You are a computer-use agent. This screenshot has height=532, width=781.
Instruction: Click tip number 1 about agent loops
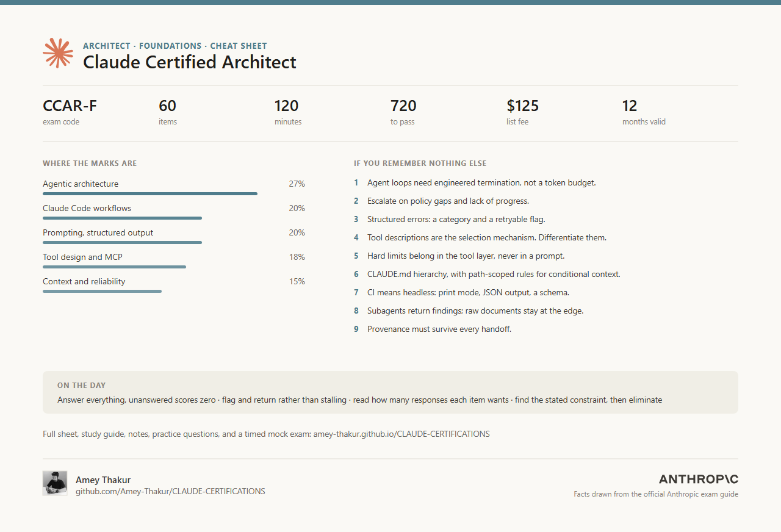[x=475, y=182]
